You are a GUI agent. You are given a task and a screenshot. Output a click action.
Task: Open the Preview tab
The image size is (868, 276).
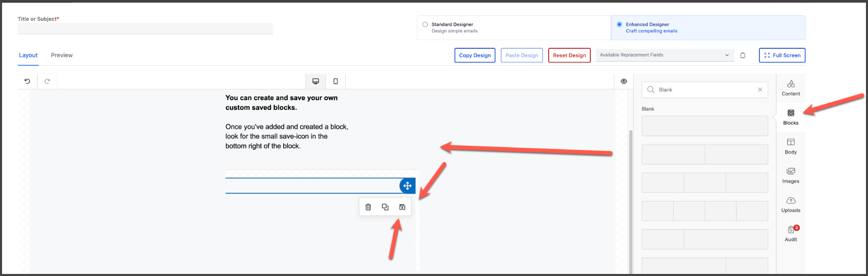pos(62,56)
